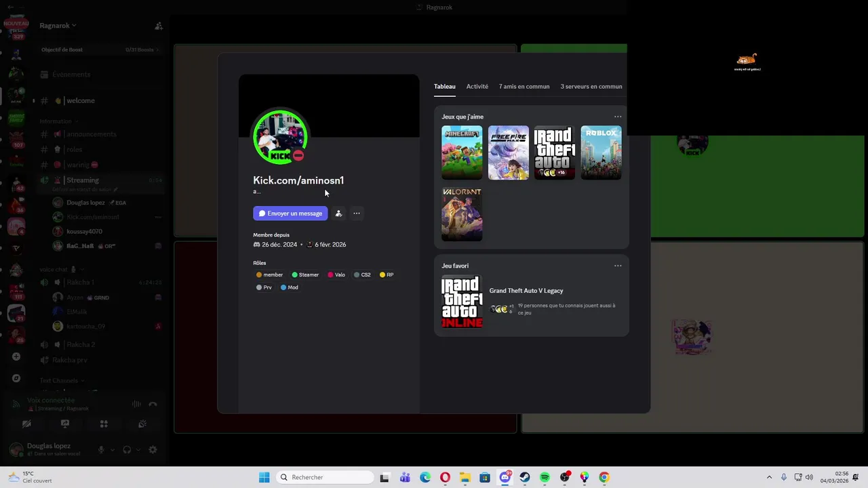Click the Grand Theft Auto V Legacy title

[526, 291]
